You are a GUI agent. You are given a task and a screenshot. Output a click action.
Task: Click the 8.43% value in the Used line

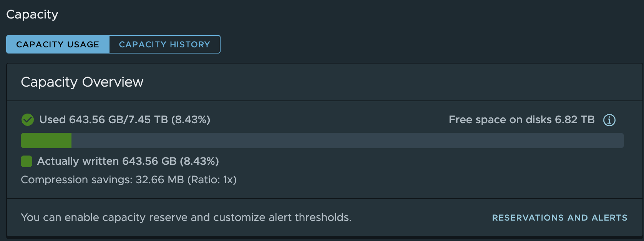tap(191, 120)
